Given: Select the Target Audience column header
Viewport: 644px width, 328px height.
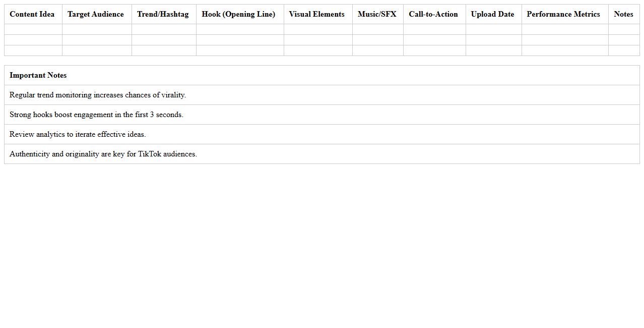Looking at the screenshot, I should pos(96,14).
